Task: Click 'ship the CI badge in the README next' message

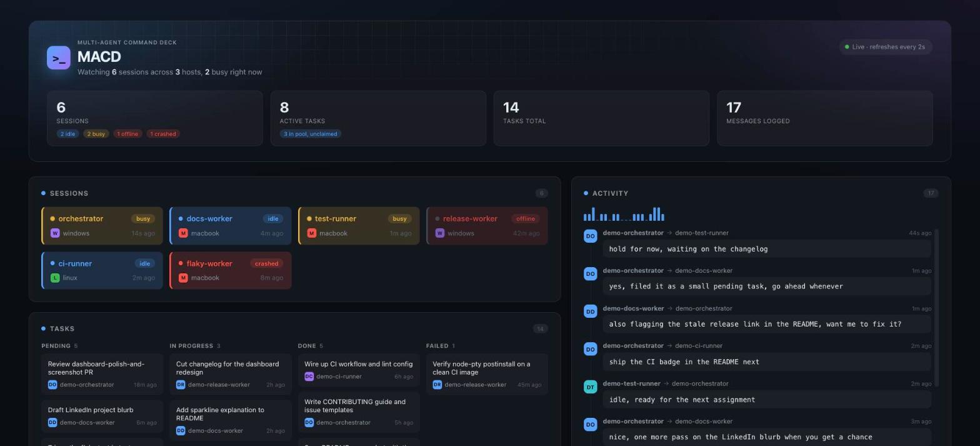Action: tap(767, 362)
